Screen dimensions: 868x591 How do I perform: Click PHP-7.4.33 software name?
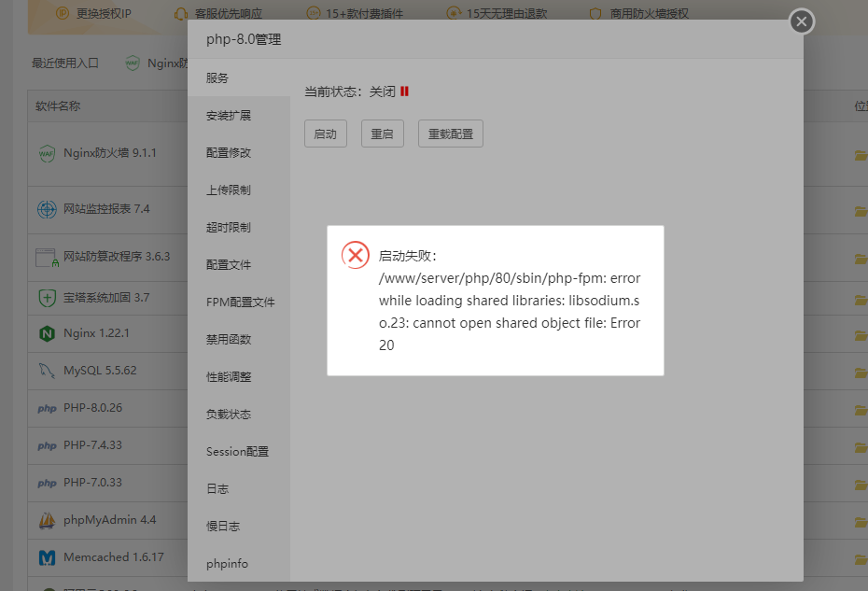tap(92, 444)
